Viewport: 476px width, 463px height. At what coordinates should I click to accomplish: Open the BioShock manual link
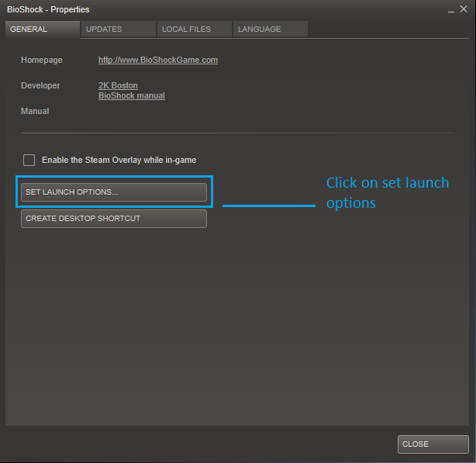[x=132, y=96]
